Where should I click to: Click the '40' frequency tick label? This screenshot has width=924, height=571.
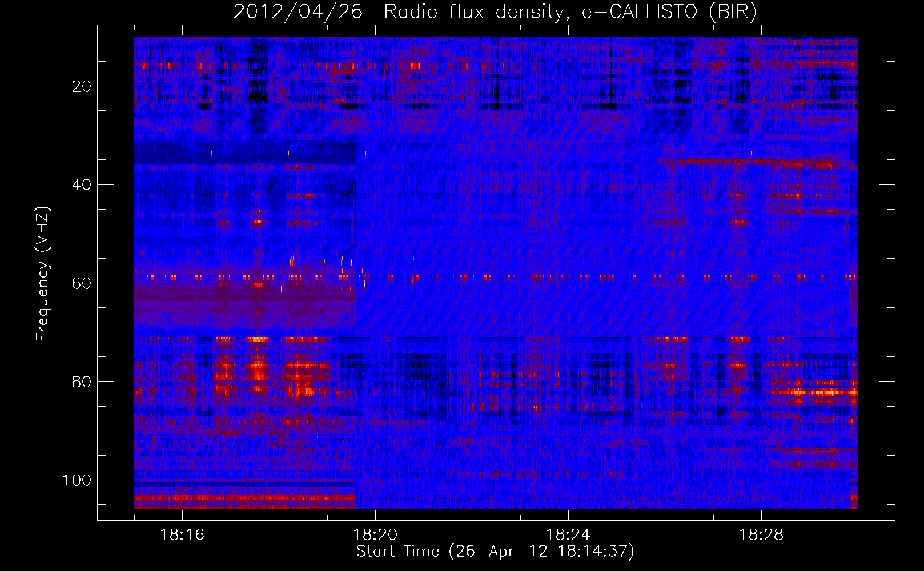pyautogui.click(x=82, y=185)
